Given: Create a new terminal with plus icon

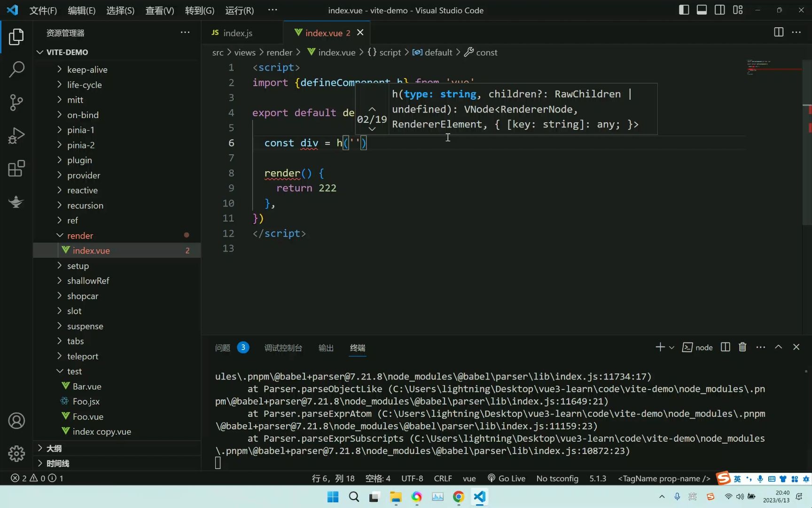Looking at the screenshot, I should click(660, 347).
